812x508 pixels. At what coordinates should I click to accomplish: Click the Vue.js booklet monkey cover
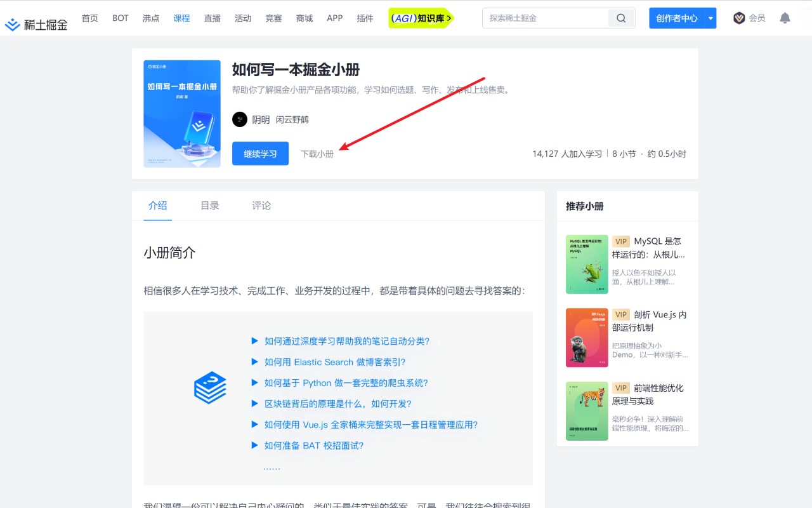(x=587, y=338)
